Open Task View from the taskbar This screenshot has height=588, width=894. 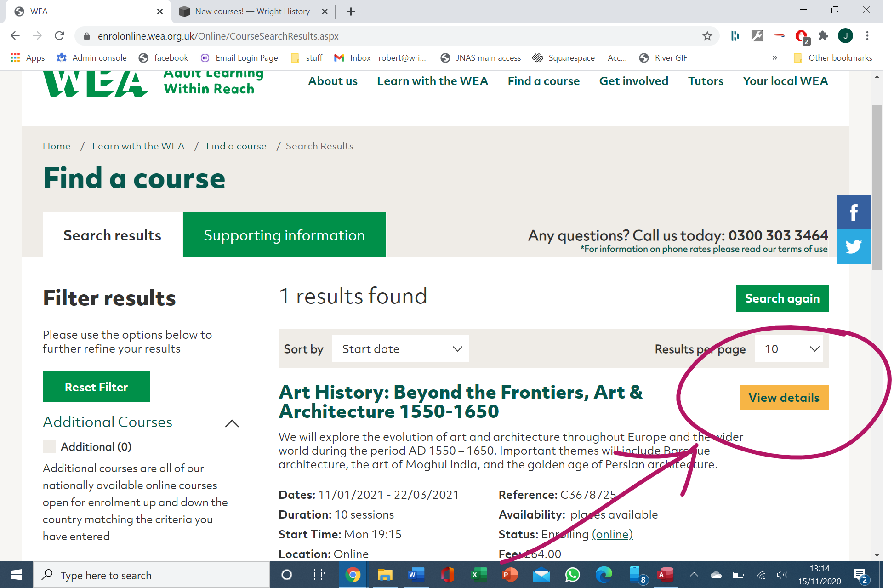[x=319, y=575]
